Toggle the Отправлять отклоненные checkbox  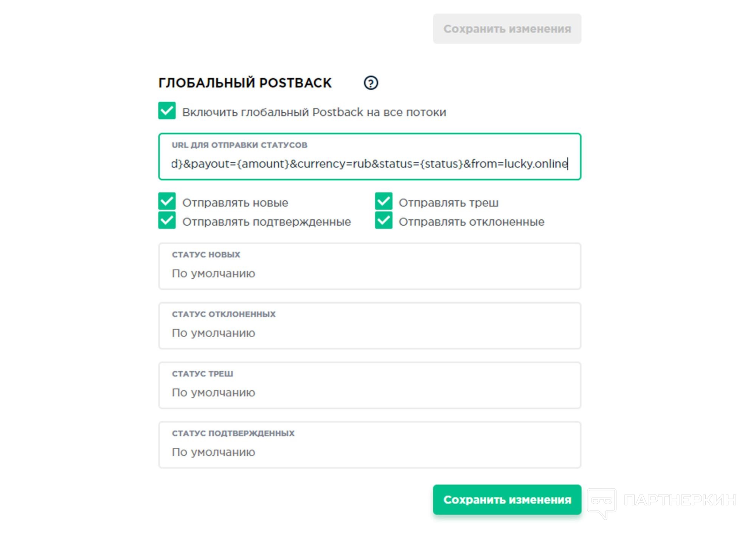click(383, 220)
